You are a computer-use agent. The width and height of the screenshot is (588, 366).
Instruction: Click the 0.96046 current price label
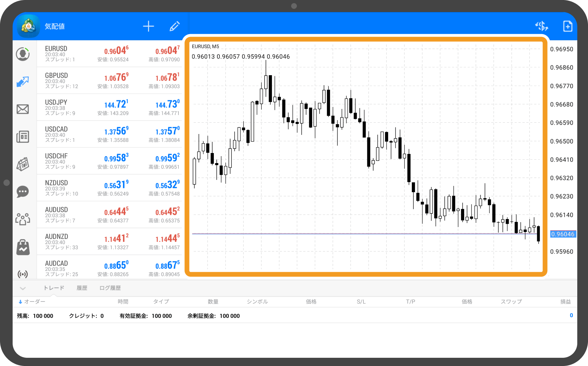(563, 234)
